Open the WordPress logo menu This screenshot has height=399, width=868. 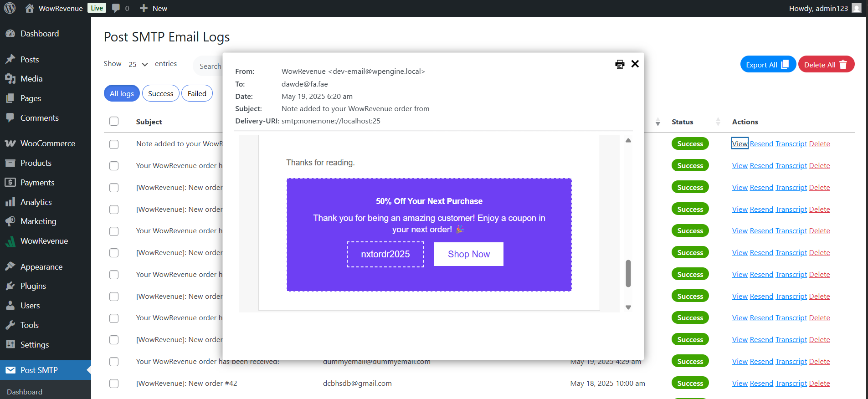point(10,8)
